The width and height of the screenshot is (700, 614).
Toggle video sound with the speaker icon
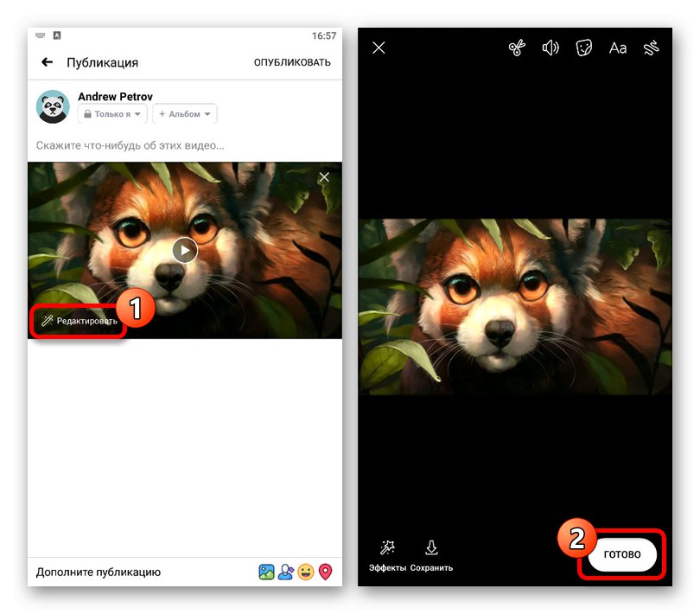(550, 48)
